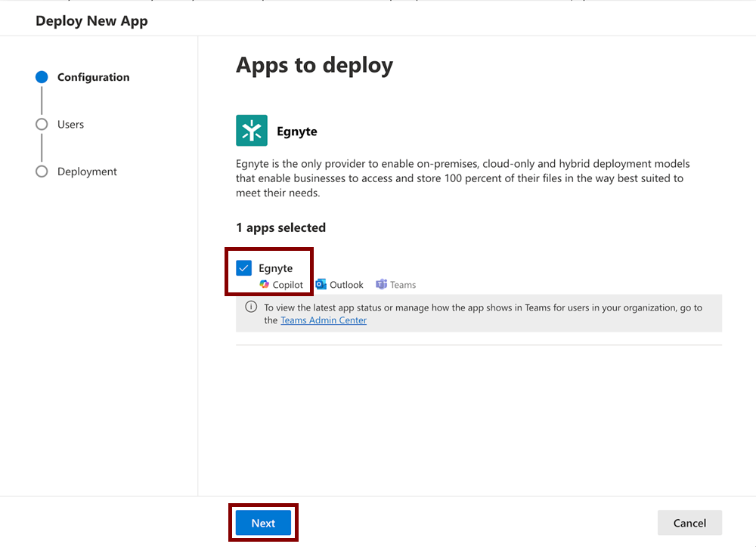Open the Teams Admin Center link
The image size is (756, 547).
coord(324,320)
